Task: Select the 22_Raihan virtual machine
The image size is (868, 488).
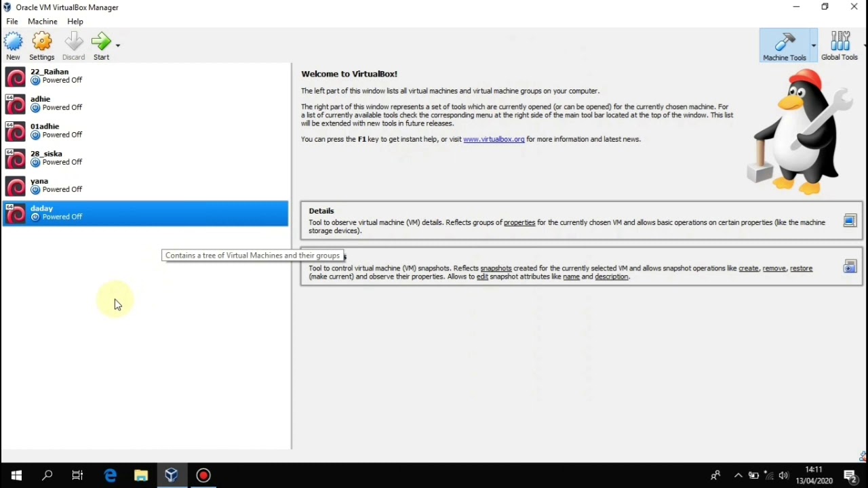Action: click(145, 77)
